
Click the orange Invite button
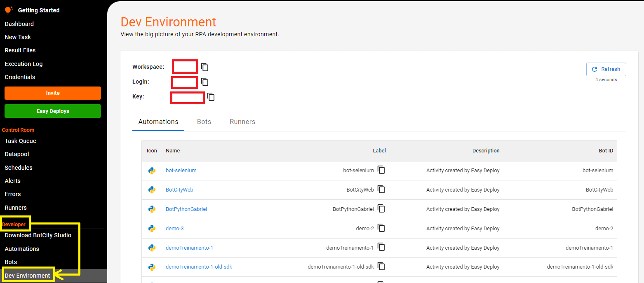coord(53,93)
